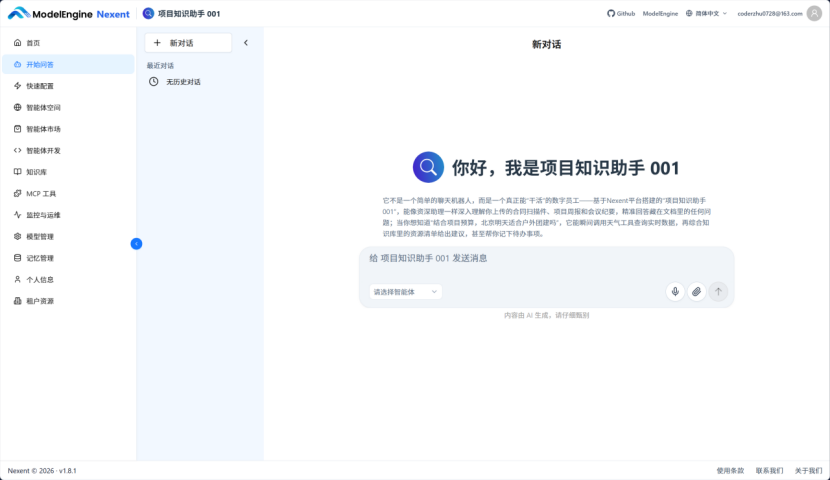This screenshot has width=830, height=480.
Task: Open 知识库 from the sidebar
Action: point(68,172)
